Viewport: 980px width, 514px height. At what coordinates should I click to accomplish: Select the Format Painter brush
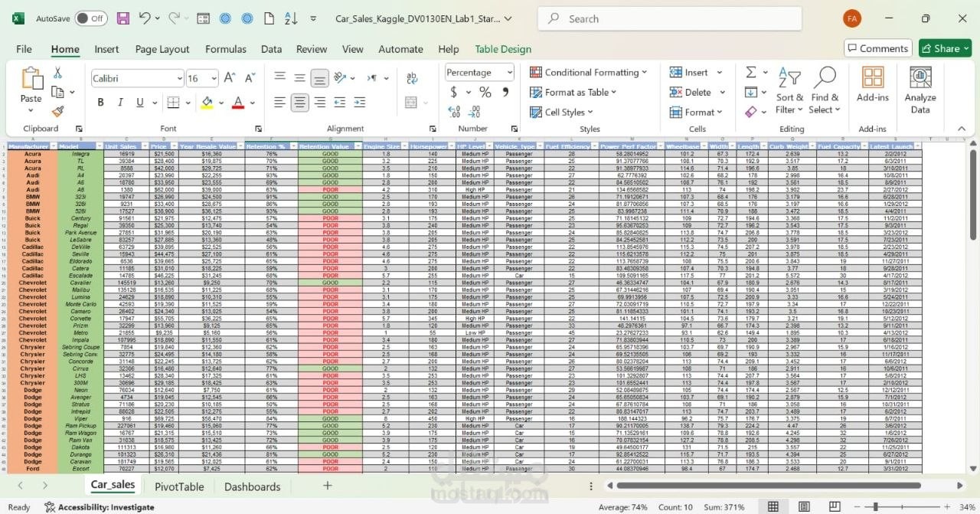(57, 111)
